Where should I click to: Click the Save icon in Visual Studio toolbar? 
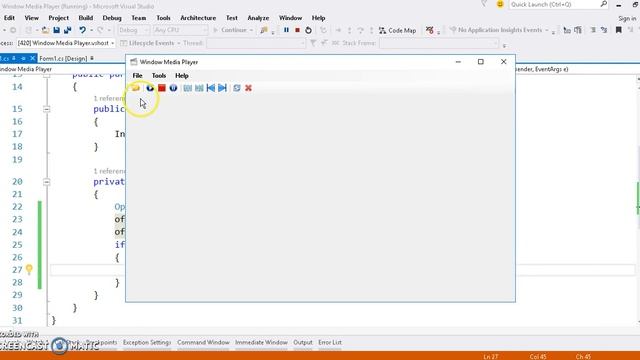(x=56, y=30)
